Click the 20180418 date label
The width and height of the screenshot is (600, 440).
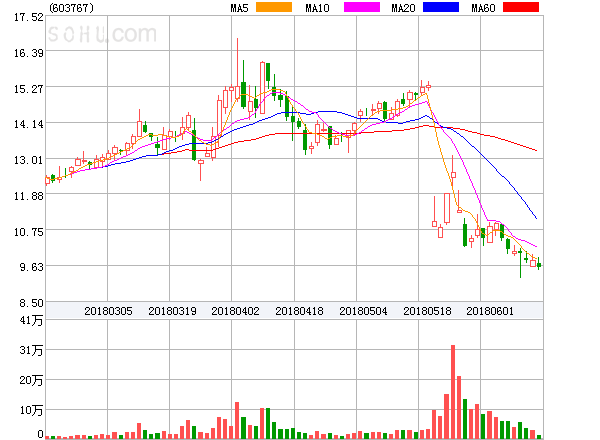coord(299,311)
